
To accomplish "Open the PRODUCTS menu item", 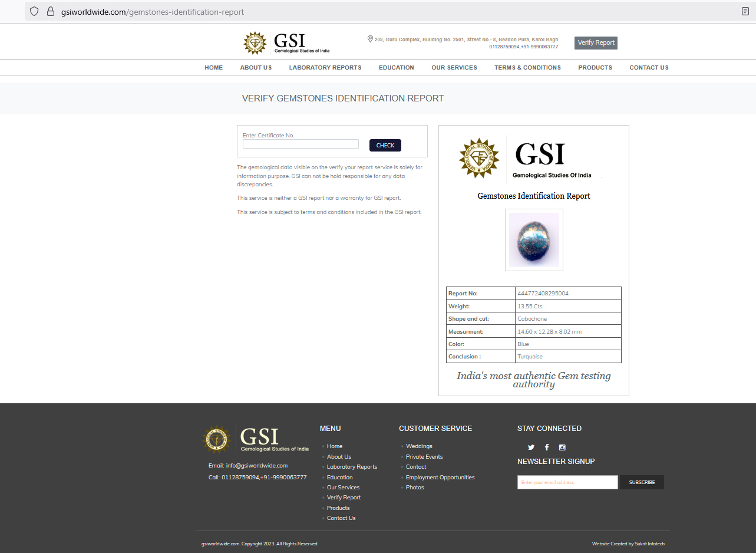I will (595, 68).
